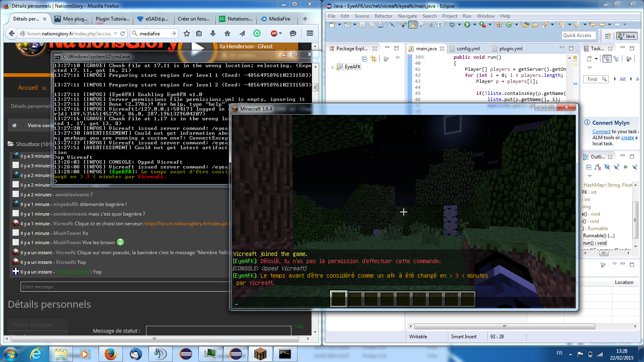Click the Eclipse Run green play icon
Screen dimensions: 644x362
(x=467, y=25)
